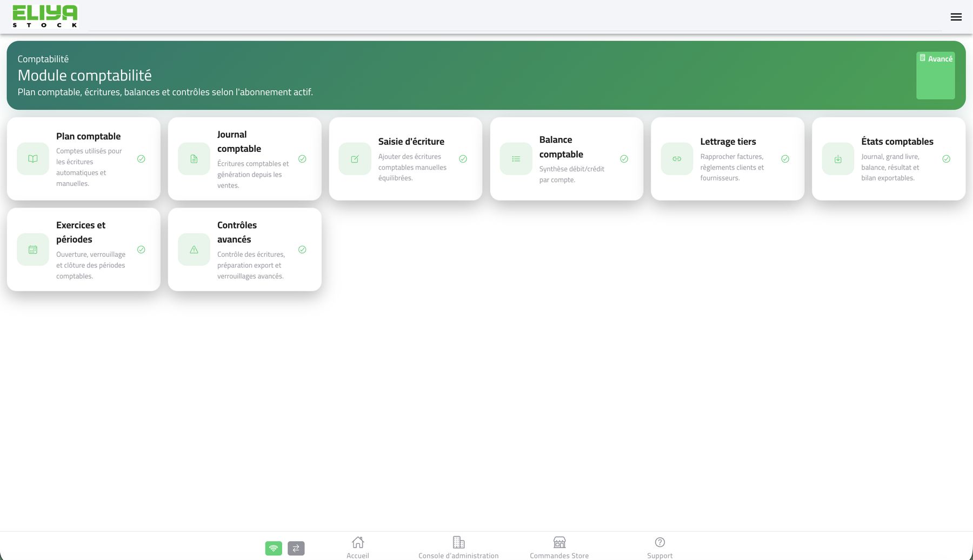The image size is (973, 560).
Task: Open the hamburger menu
Action: click(956, 17)
